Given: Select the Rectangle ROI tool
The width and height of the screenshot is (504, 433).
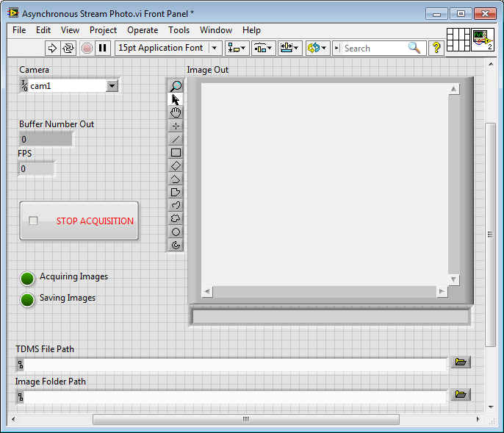Looking at the screenshot, I should click(x=176, y=153).
